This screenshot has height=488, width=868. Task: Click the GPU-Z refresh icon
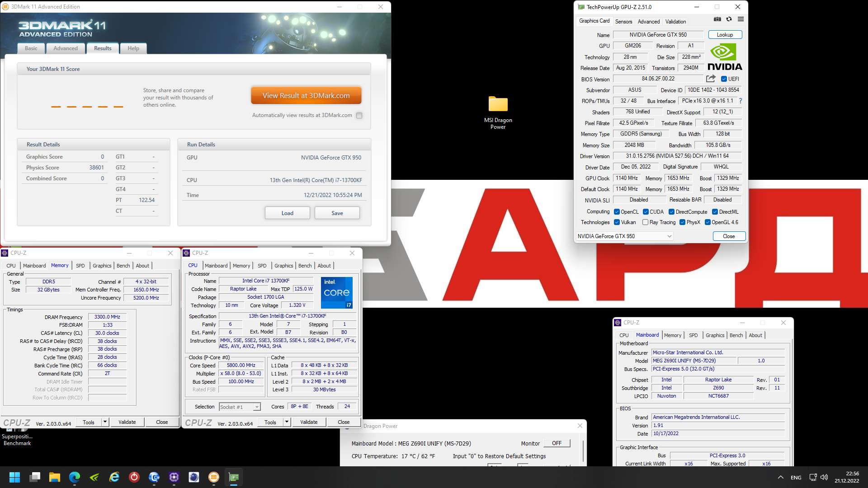click(x=729, y=19)
